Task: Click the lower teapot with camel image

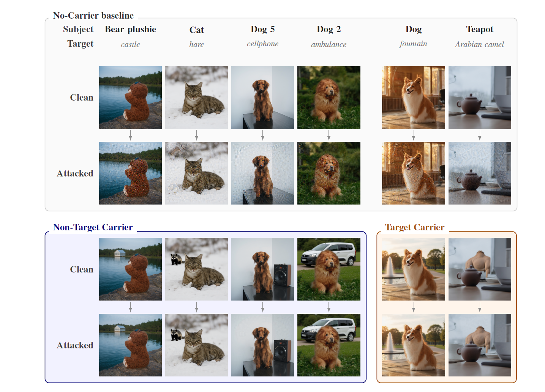Action: (480, 345)
